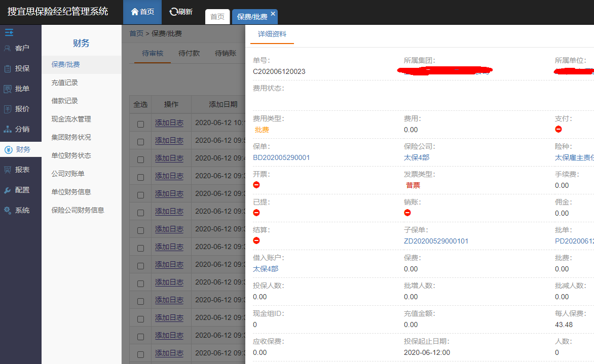Open policy link BD202005290001
This screenshot has width=594, height=364.
(x=281, y=157)
